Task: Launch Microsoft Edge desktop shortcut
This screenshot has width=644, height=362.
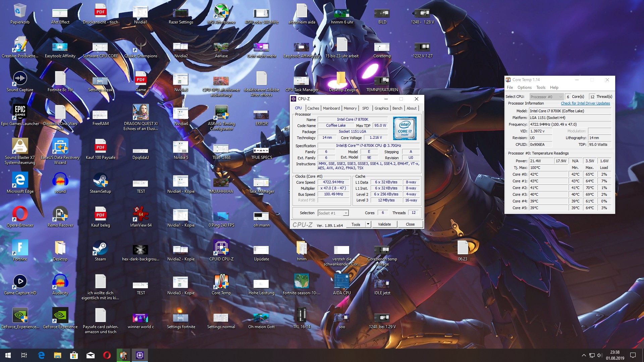Action: 20,183
